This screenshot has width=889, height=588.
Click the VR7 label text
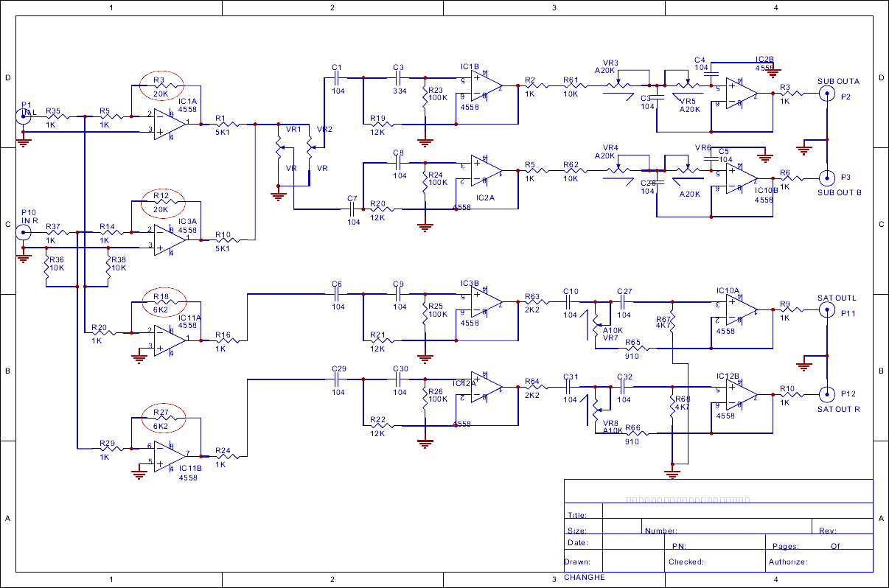pos(610,337)
